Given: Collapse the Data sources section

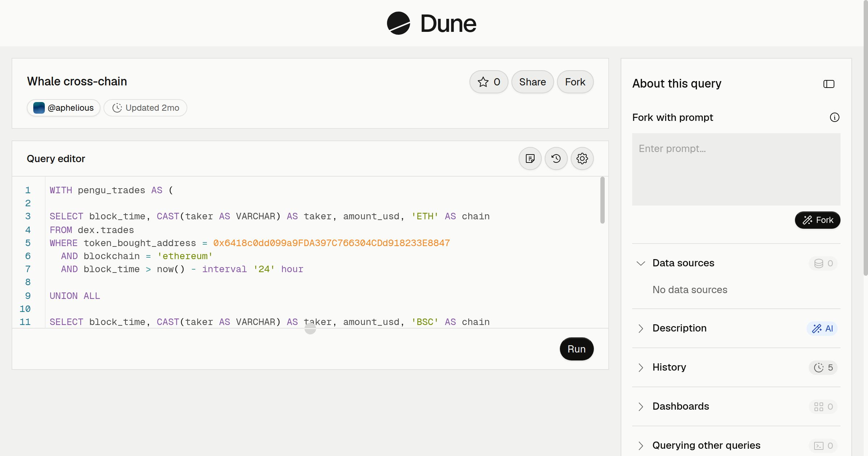Looking at the screenshot, I should coord(641,263).
